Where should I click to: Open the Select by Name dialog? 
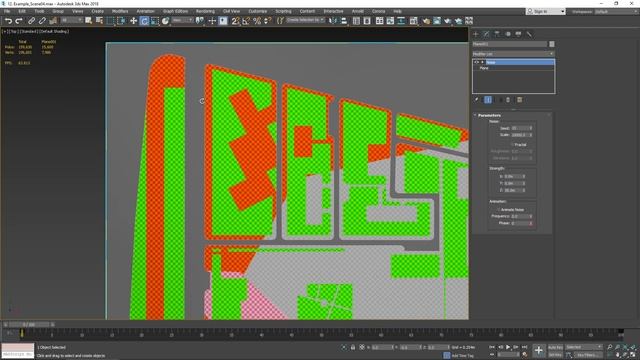[99, 21]
